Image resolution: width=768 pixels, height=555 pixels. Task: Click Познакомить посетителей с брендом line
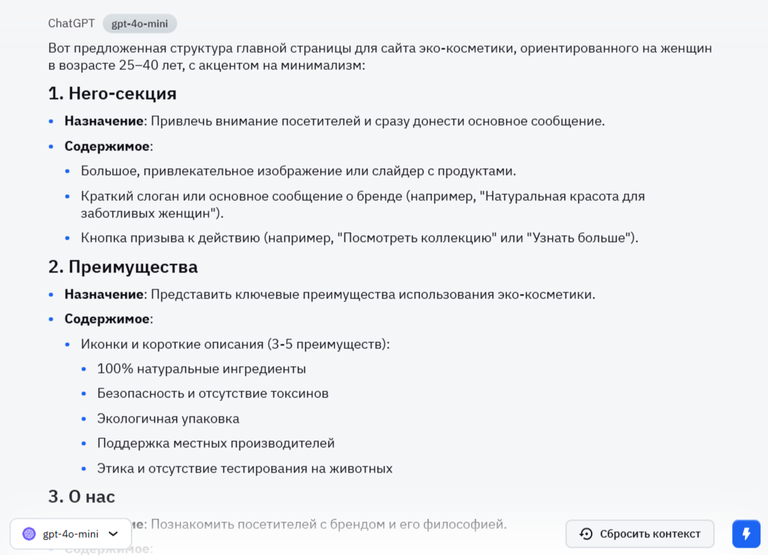[328, 524]
